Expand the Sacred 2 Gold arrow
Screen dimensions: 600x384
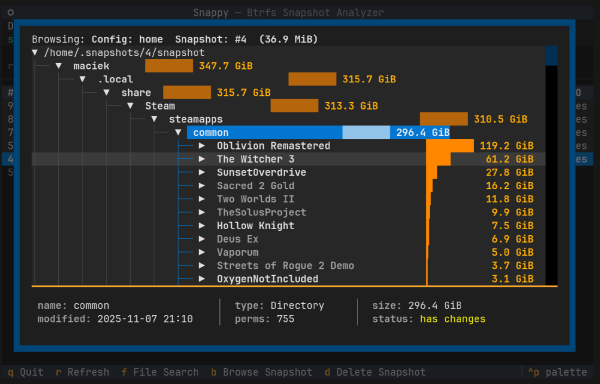tap(202, 185)
